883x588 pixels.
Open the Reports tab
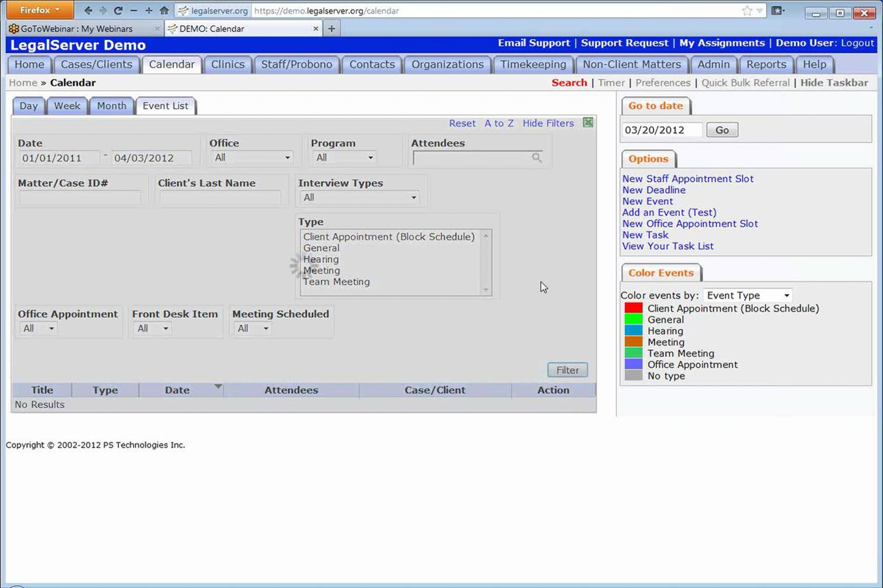766,64
